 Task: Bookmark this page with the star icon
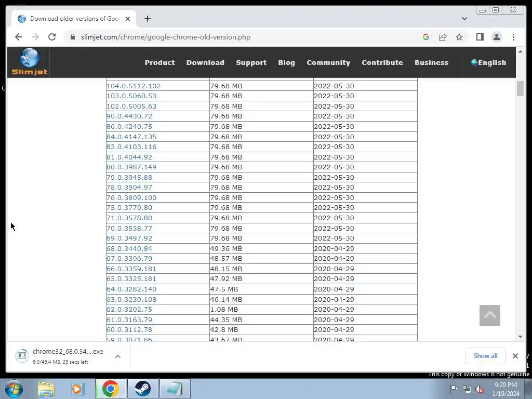click(459, 37)
